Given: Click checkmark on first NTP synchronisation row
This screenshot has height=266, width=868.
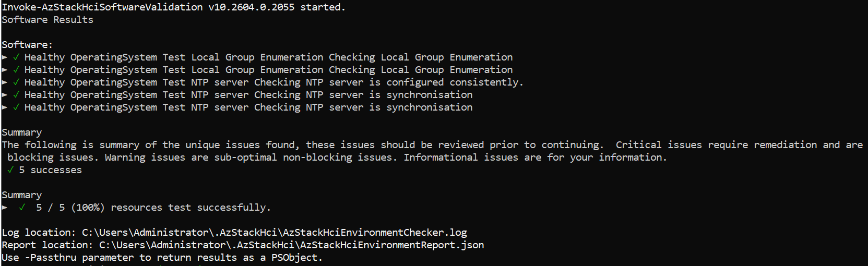Looking at the screenshot, I should 16,94.
